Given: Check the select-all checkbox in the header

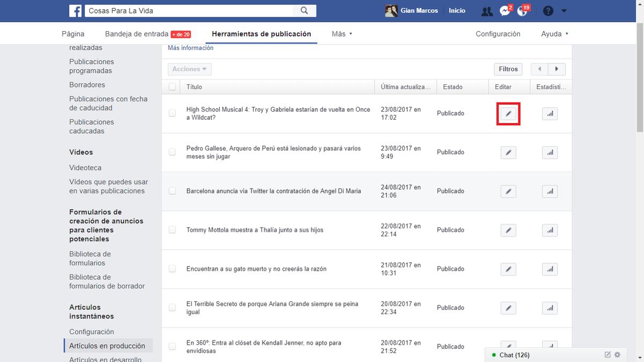Looking at the screenshot, I should point(172,86).
